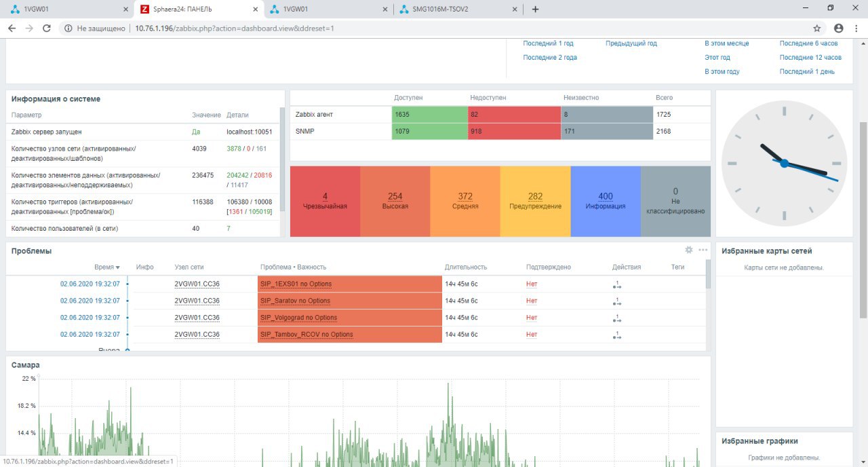
Task: Click the red Чрезвычайная severity tile
Action: point(325,201)
